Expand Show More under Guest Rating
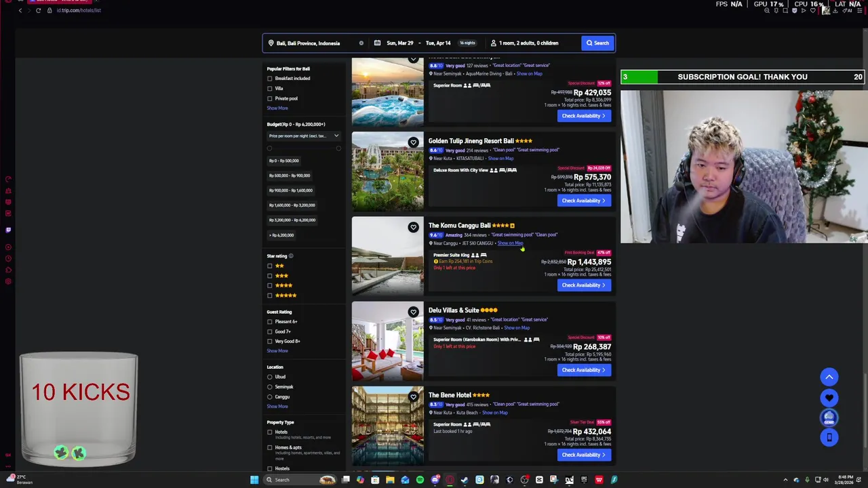Viewport: 868px width, 488px height. coord(277,350)
